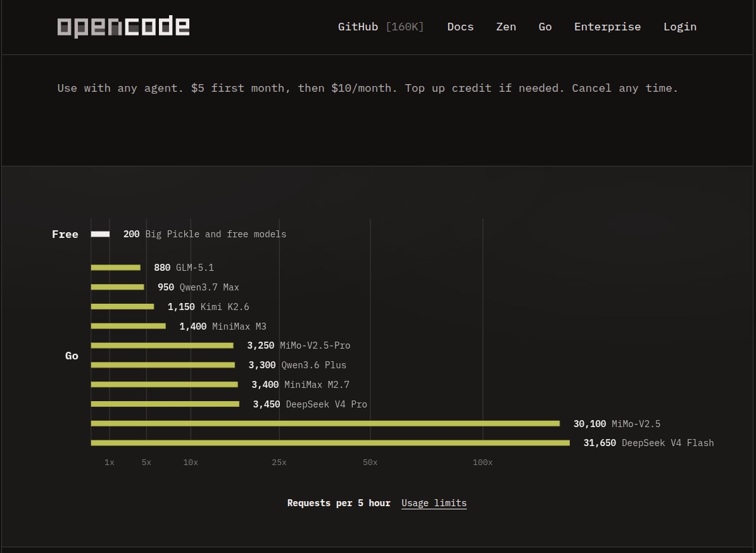
Task: Click the Qwen3.7 Max bar
Action: (118, 287)
